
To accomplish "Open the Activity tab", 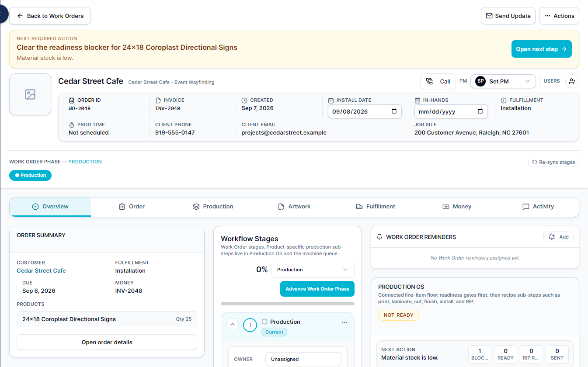I will point(538,207).
